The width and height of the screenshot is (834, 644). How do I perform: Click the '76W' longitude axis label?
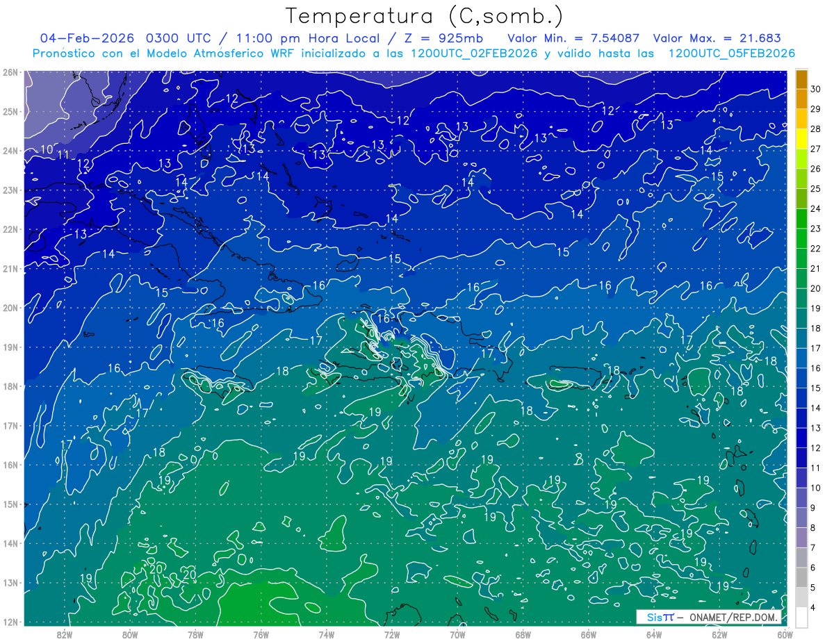pos(261,634)
